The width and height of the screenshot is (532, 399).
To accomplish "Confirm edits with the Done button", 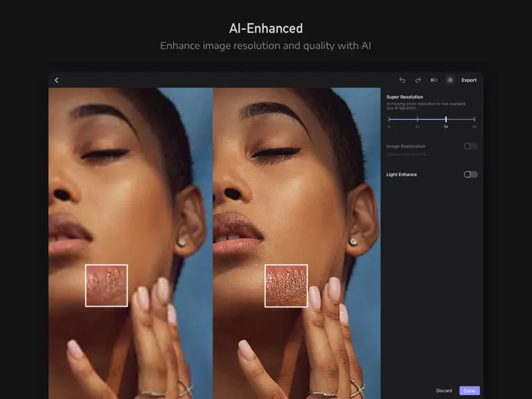I will coord(470,391).
